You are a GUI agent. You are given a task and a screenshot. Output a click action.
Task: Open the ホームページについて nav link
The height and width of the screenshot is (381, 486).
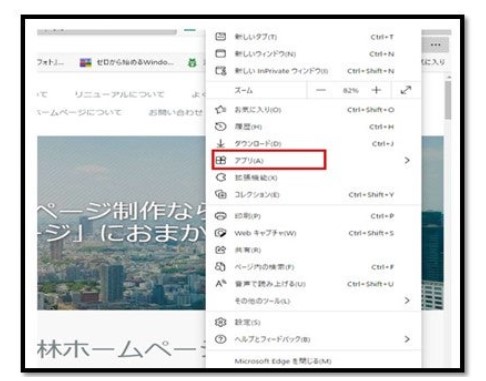click(x=80, y=112)
